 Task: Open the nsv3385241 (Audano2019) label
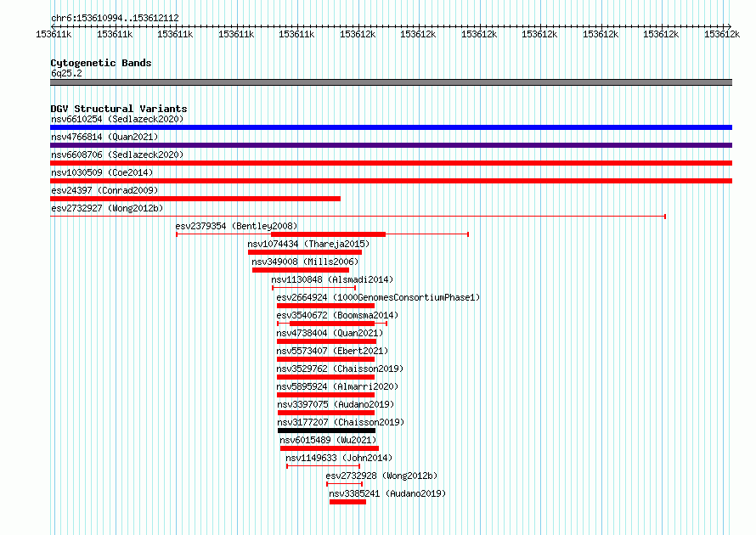(387, 493)
